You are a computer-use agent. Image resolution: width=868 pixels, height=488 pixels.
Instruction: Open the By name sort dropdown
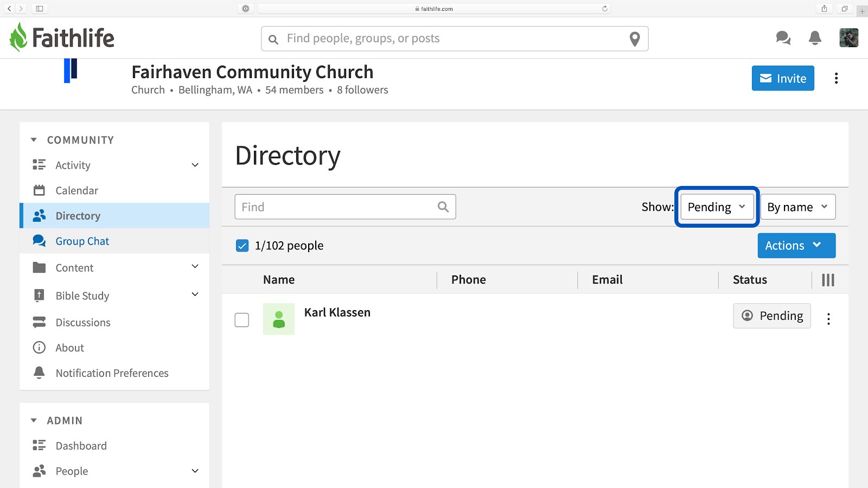[x=798, y=207]
